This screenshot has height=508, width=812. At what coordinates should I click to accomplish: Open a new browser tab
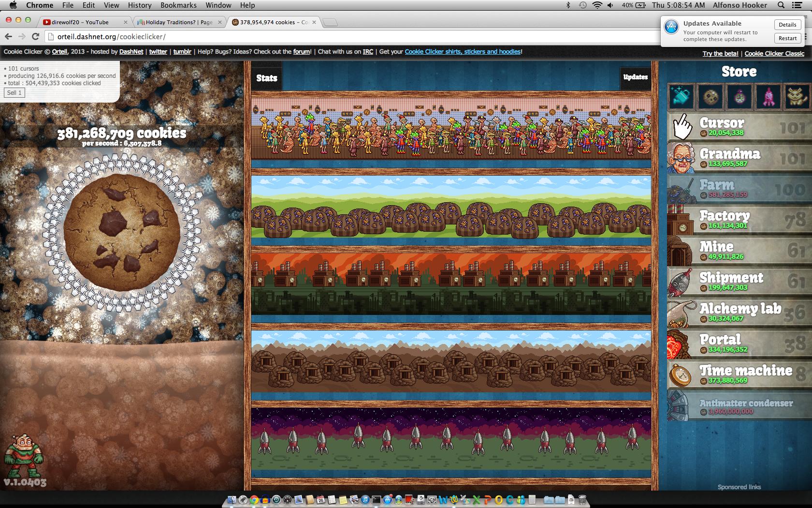coord(330,22)
